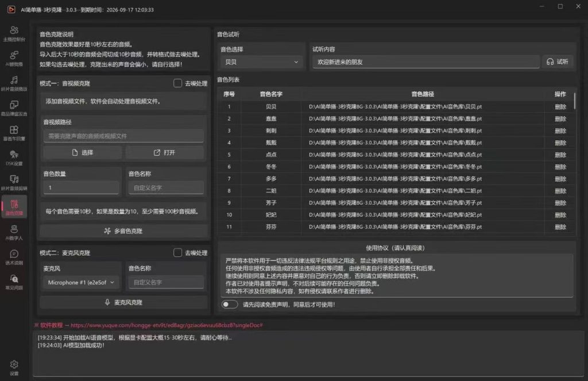Delete voice row 8 二姐
This screenshot has width=588, height=381.
(560, 191)
